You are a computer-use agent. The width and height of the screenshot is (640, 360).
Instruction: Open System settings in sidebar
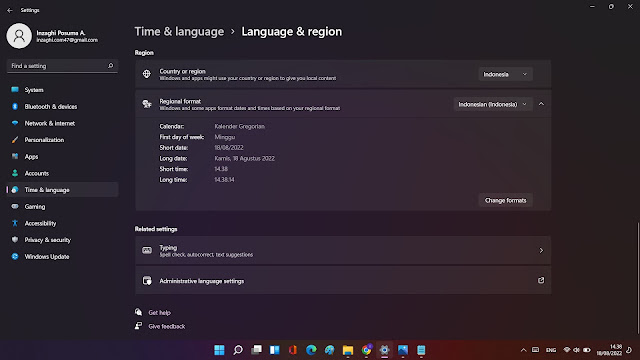(x=62, y=90)
